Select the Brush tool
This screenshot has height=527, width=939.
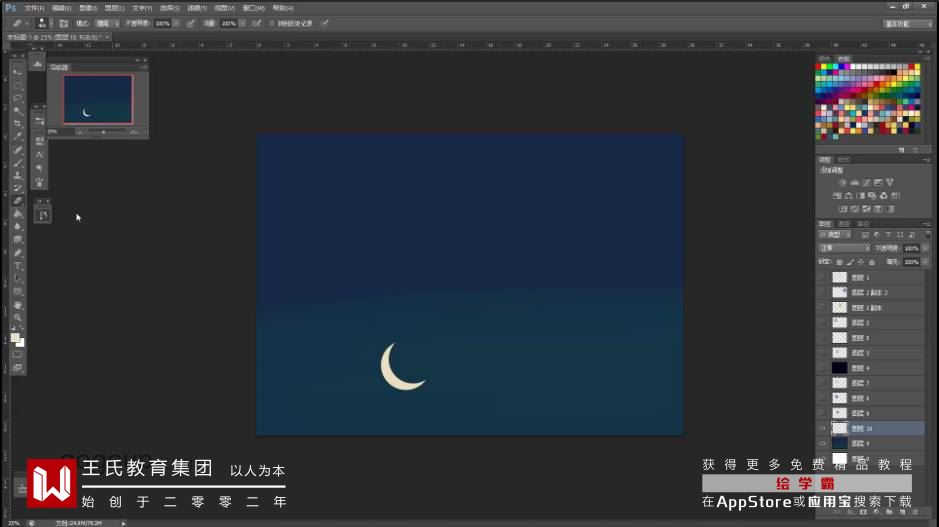point(18,163)
